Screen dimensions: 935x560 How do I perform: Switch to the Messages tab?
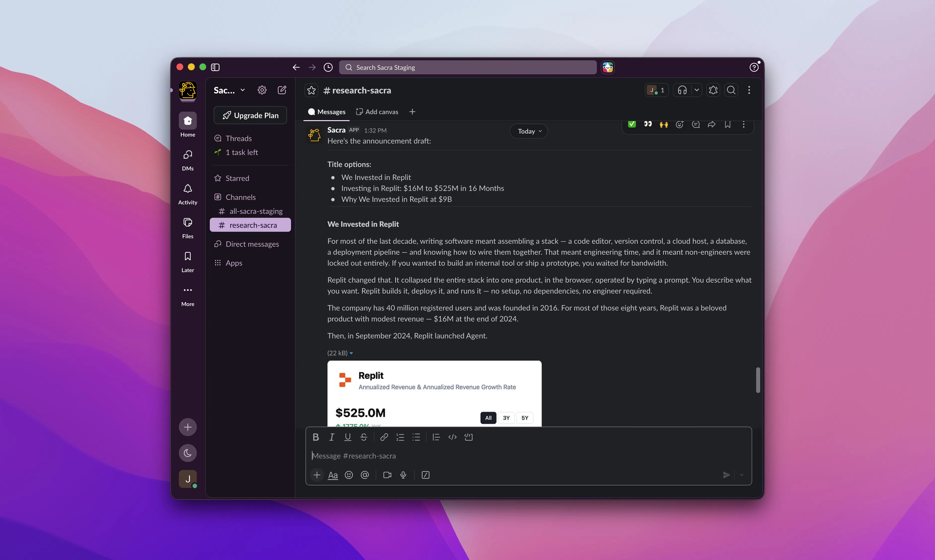point(326,112)
